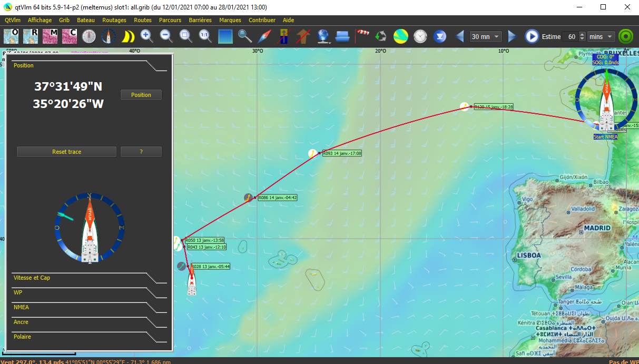
Task: Open the Grib menu
Action: [x=64, y=20]
